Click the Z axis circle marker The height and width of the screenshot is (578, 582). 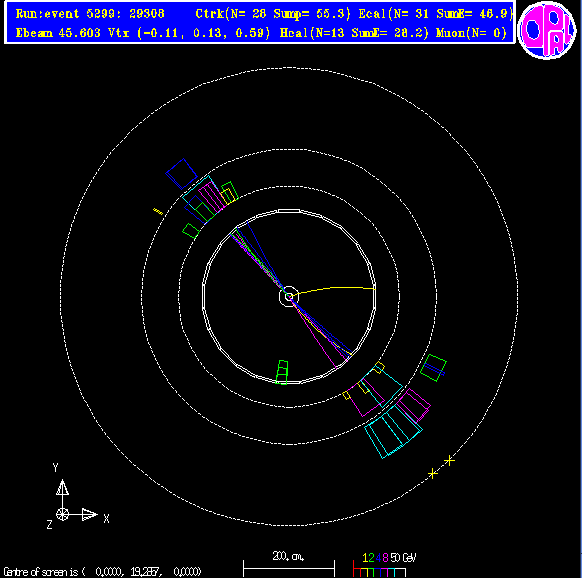[62, 515]
